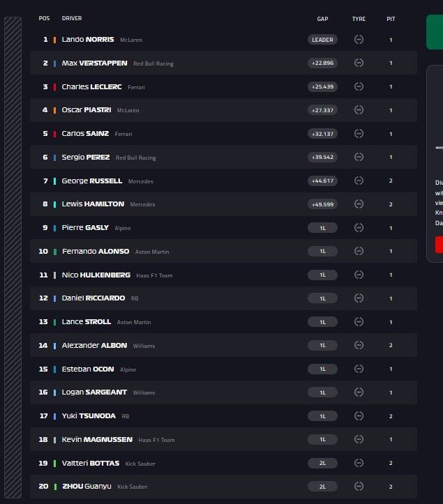This screenshot has width=443, height=504.
Task: Click the red button in the side card
Action: [439, 244]
